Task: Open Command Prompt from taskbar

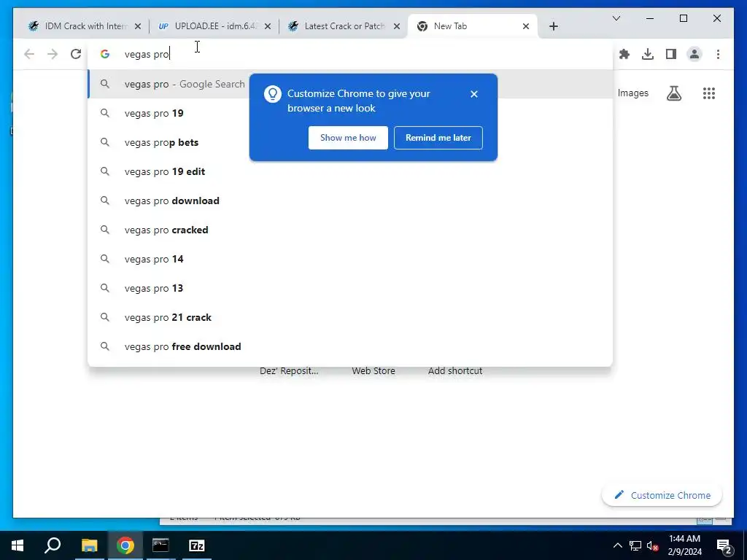Action: [160, 545]
